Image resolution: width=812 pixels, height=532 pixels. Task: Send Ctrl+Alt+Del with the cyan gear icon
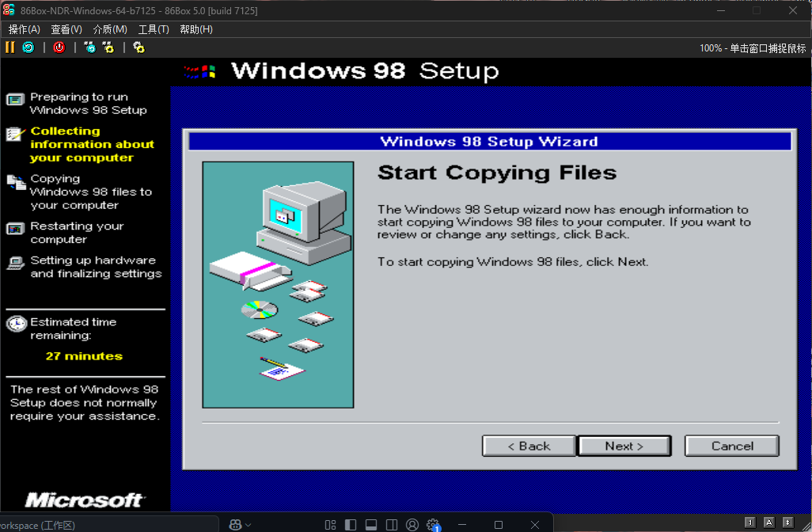coord(89,47)
